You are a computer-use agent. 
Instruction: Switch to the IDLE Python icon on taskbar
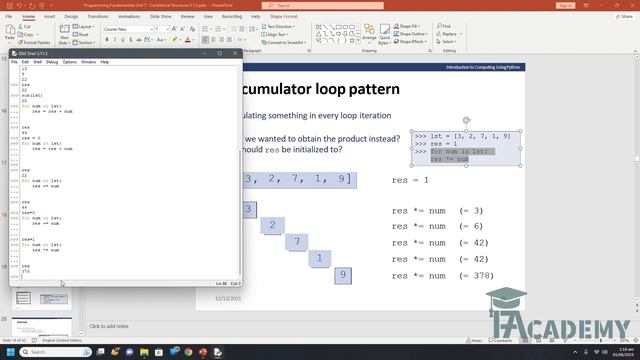tap(218, 352)
